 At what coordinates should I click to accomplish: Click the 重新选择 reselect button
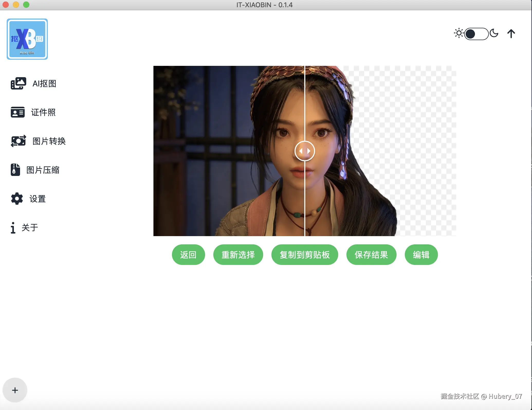pos(238,255)
